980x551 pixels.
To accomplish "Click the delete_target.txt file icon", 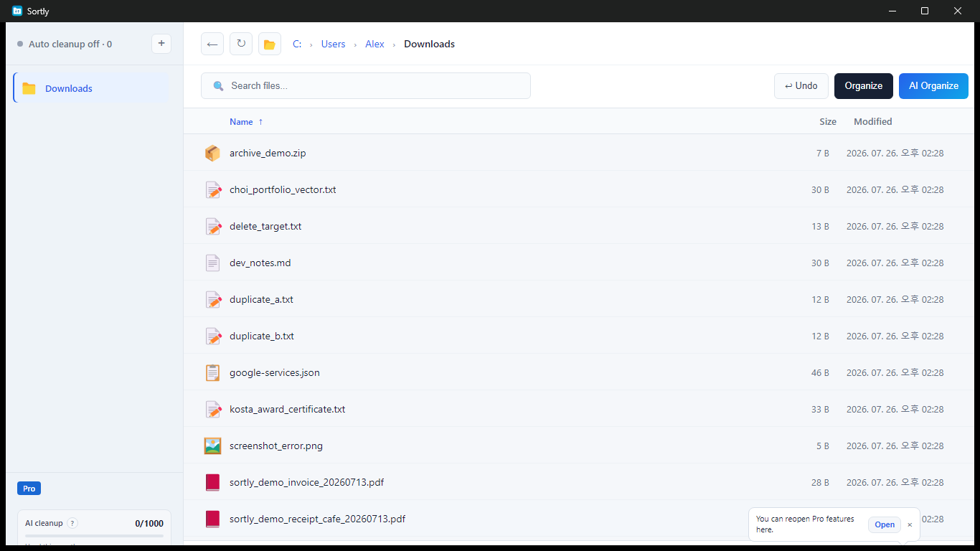I will click(212, 226).
